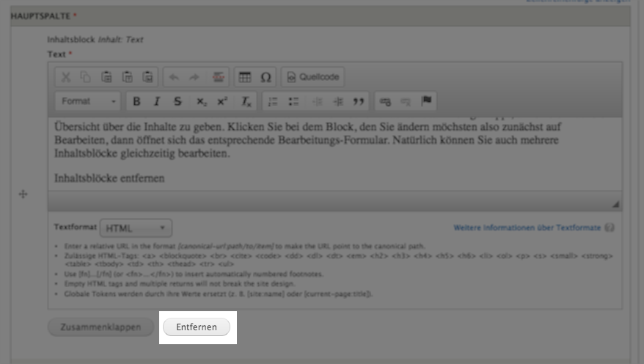
Task: Apply italic formatting
Action: [156, 101]
